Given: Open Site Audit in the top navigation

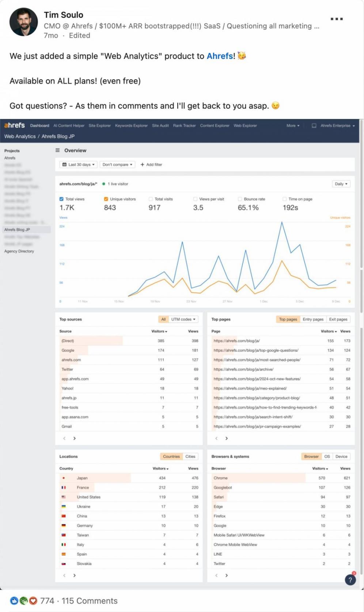Looking at the screenshot, I should pyautogui.click(x=160, y=126).
